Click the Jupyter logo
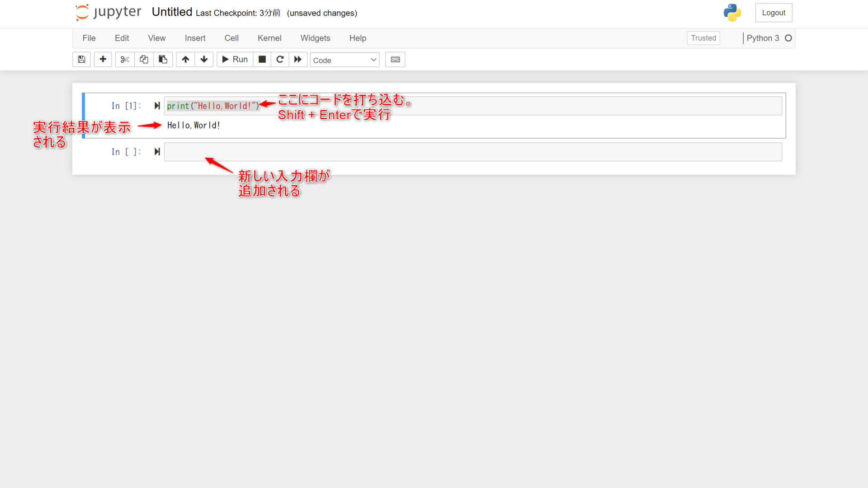The width and height of the screenshot is (868, 488). click(108, 12)
